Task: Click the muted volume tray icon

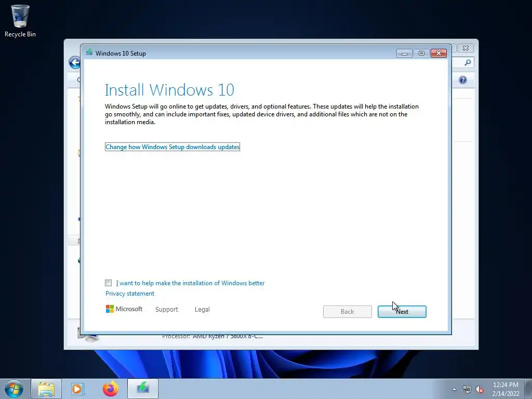Action: pos(480,390)
